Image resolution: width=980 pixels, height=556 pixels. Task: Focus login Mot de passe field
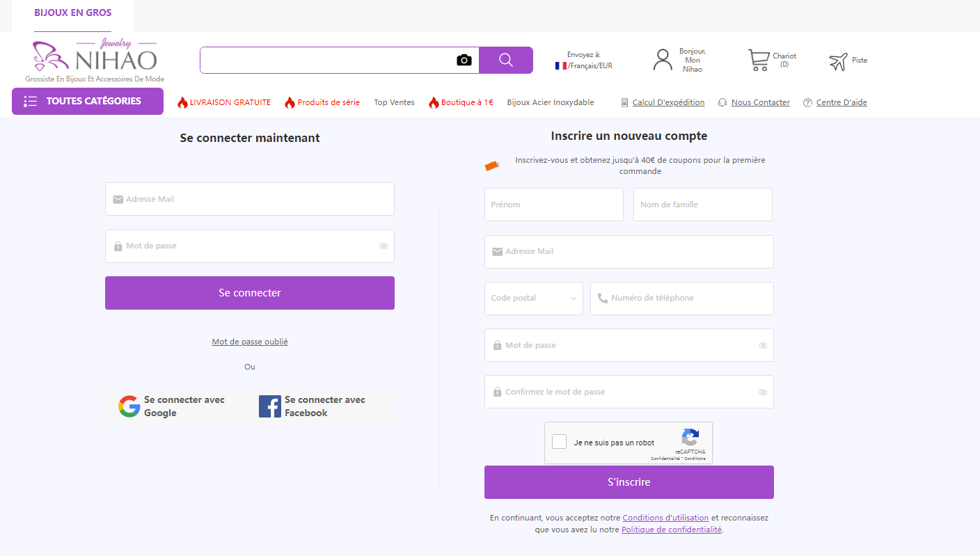(250, 246)
